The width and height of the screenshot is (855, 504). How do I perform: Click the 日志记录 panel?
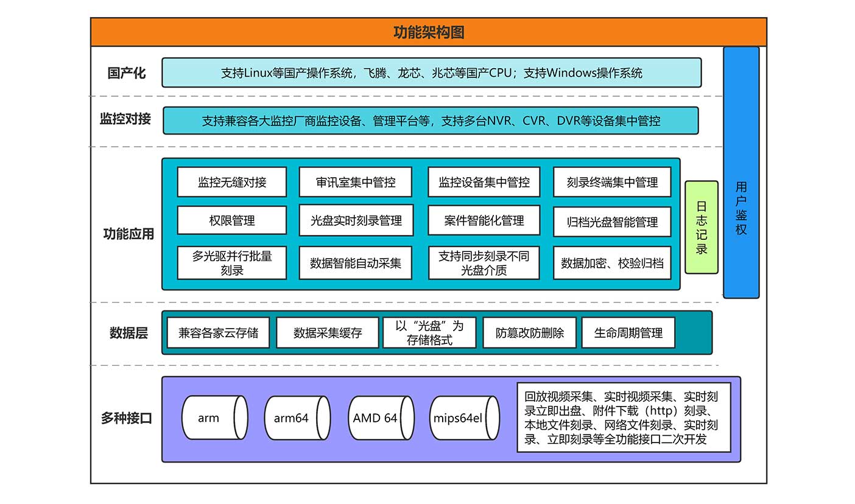pos(701,226)
